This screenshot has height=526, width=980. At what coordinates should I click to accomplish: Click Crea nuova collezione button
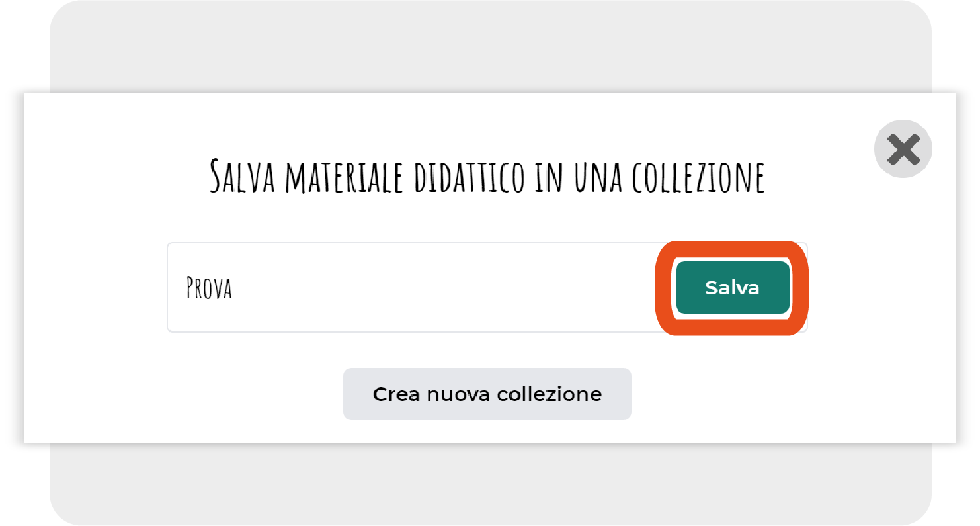(487, 394)
